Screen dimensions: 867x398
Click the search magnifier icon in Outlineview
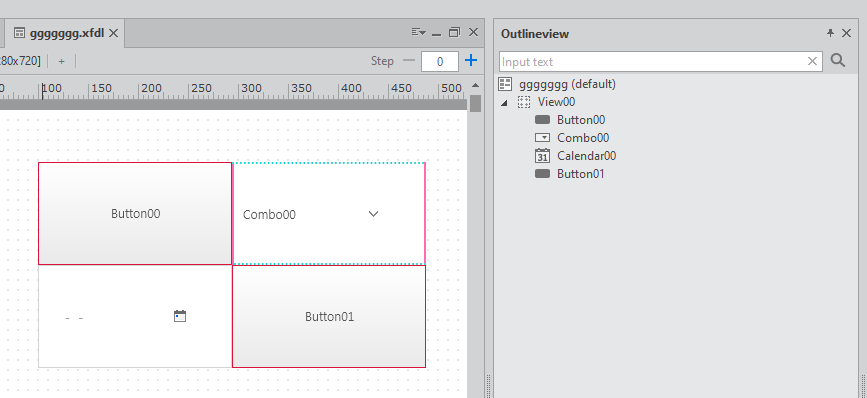point(838,60)
